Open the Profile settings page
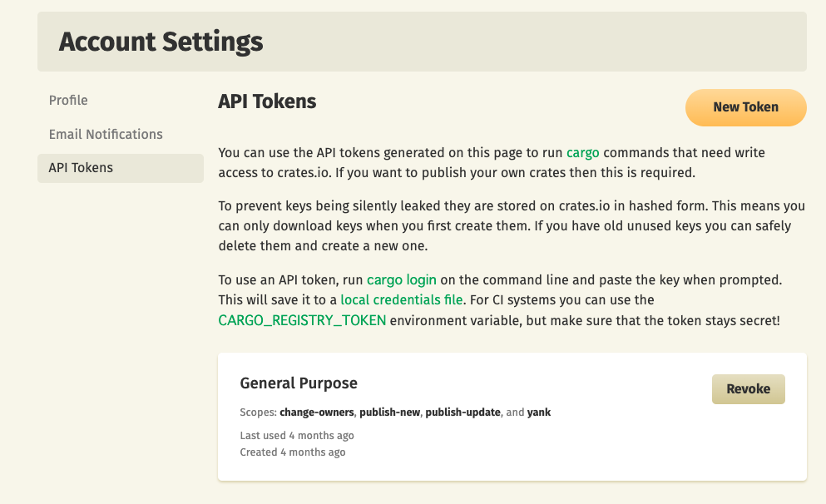The height and width of the screenshot is (504, 826). pyautogui.click(x=68, y=100)
